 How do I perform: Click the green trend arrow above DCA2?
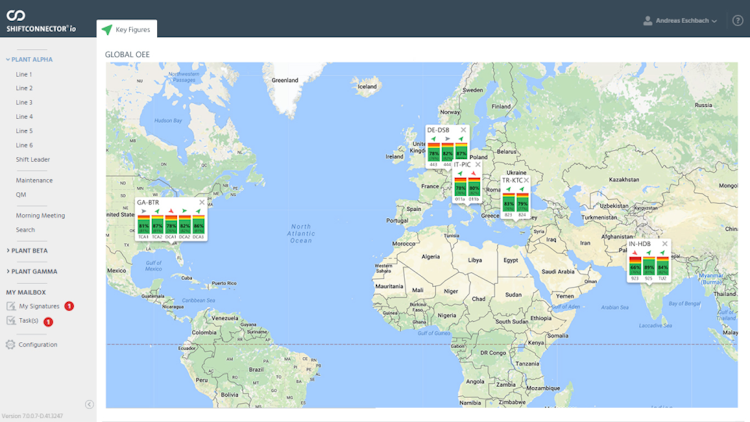tap(185, 211)
